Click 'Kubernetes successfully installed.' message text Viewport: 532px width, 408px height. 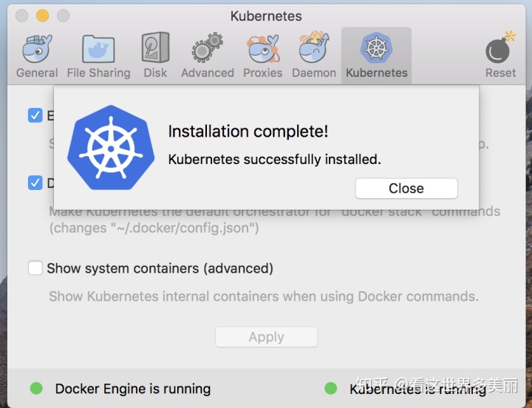point(274,159)
